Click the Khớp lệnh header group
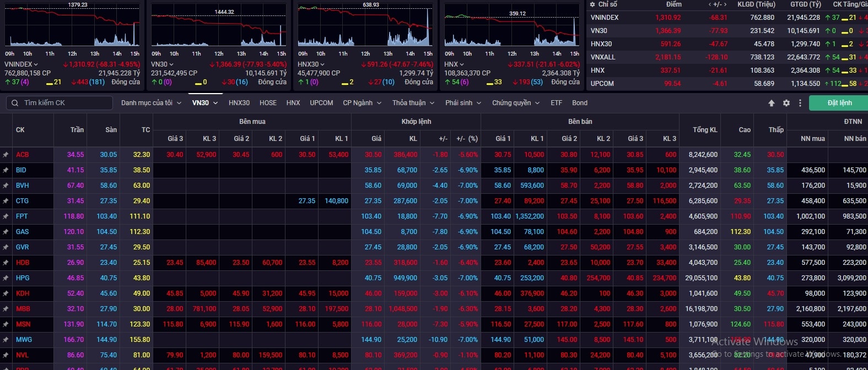 pyautogui.click(x=416, y=122)
